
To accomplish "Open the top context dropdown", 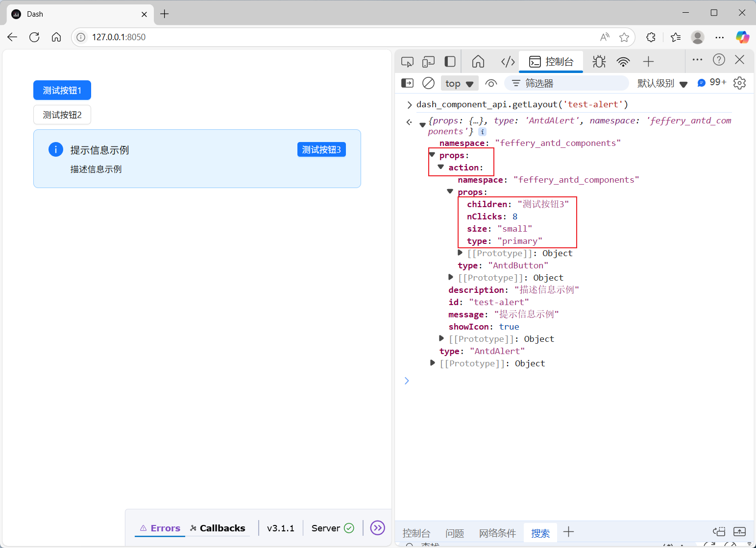I will point(460,83).
